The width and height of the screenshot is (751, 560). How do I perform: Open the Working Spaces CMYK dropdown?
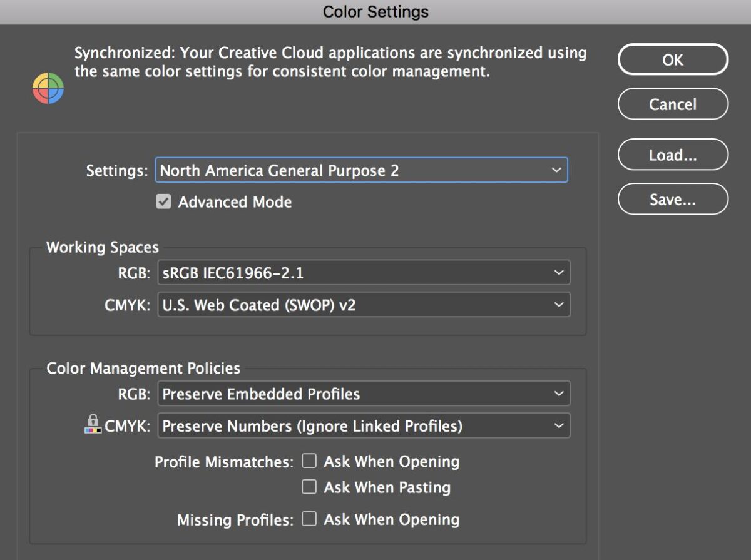[x=364, y=305]
